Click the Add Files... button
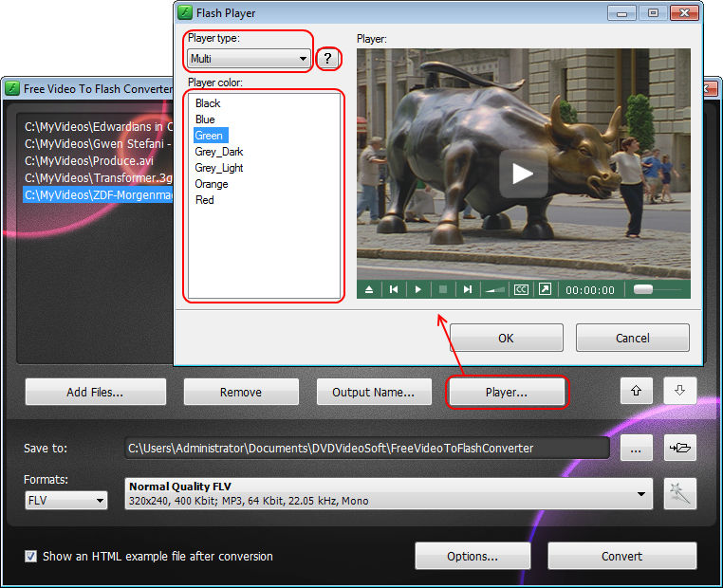The height and width of the screenshot is (588, 723). click(x=96, y=392)
